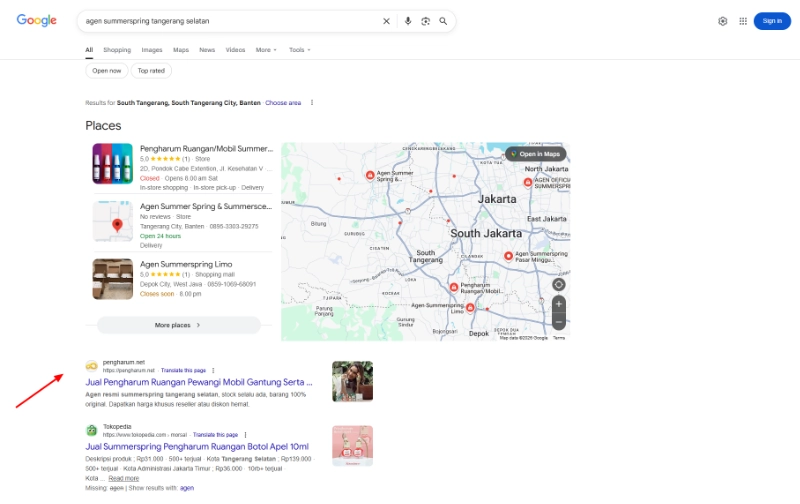Click Terms link on the map
This screenshot has height=504, width=800.
pyautogui.click(x=559, y=338)
